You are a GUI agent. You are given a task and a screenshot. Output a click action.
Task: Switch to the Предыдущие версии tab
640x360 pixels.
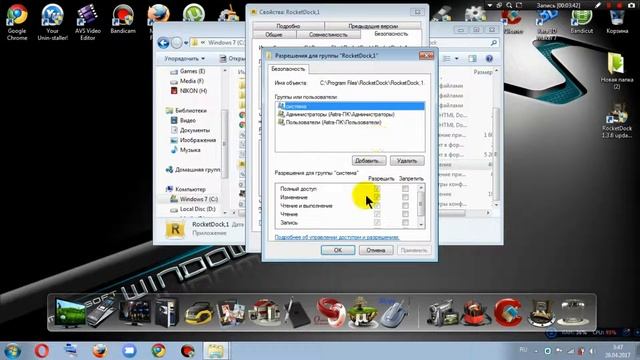click(x=373, y=26)
